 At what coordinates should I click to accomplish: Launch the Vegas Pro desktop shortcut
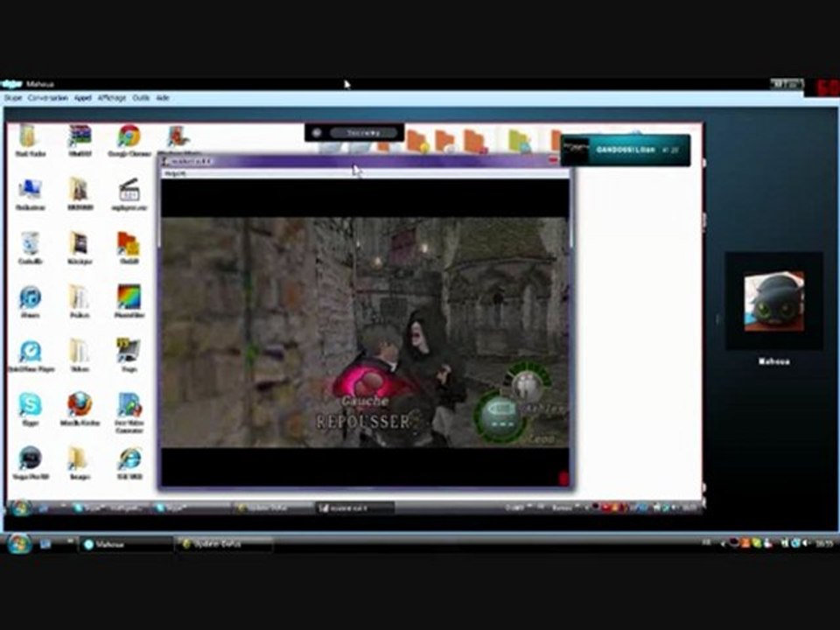(x=31, y=463)
